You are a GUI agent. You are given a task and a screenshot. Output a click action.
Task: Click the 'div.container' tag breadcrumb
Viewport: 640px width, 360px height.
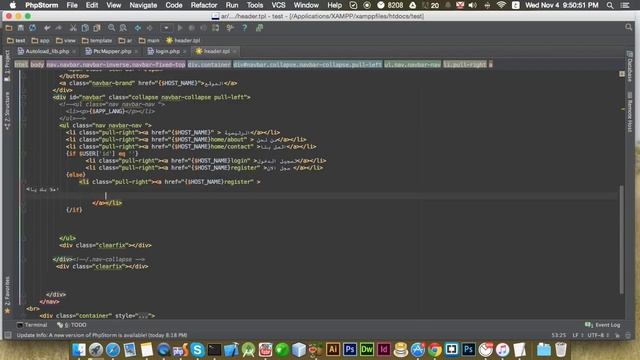(209, 64)
